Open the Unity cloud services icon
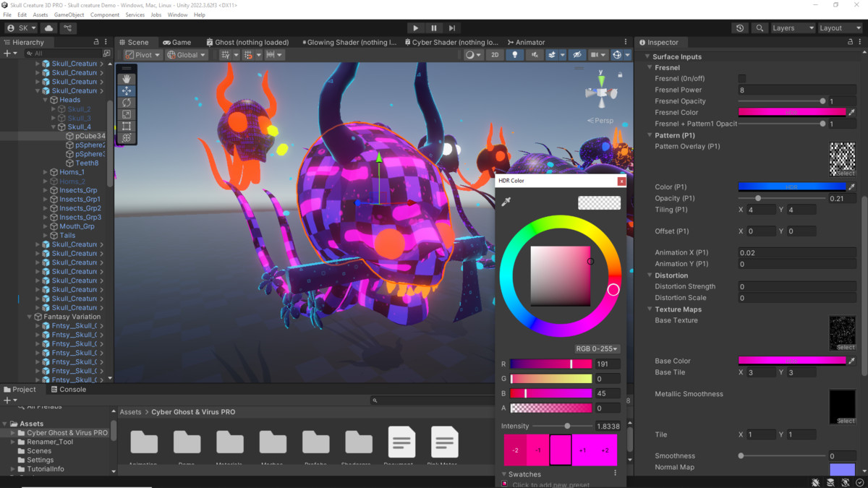 [x=49, y=28]
